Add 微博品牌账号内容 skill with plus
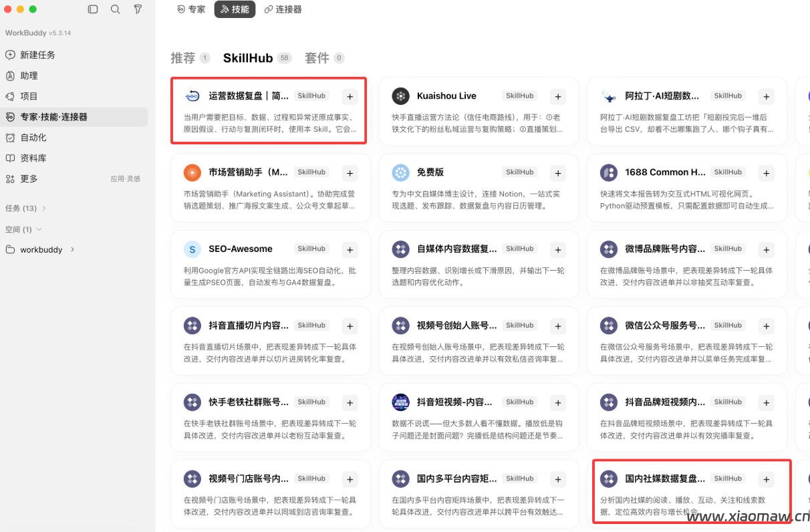 pyautogui.click(x=767, y=250)
